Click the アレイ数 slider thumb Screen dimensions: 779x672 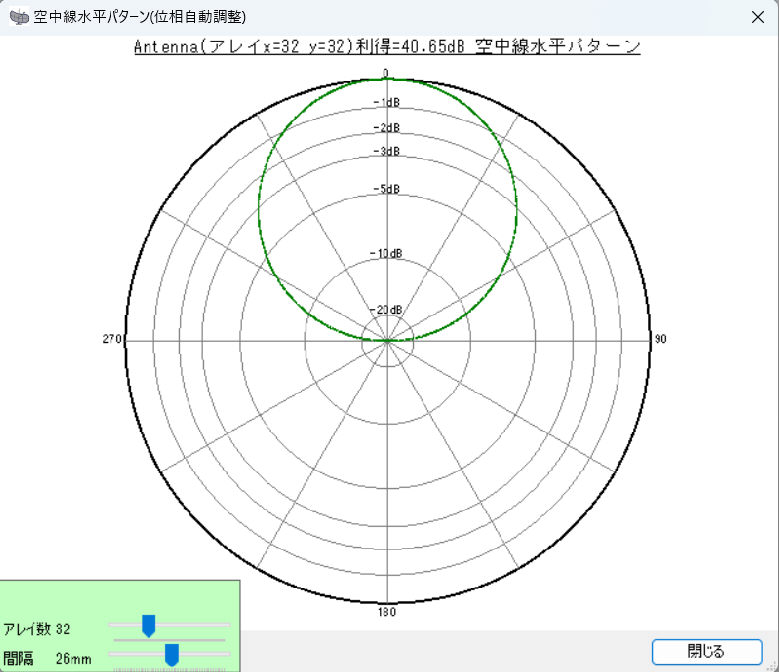pyautogui.click(x=148, y=627)
